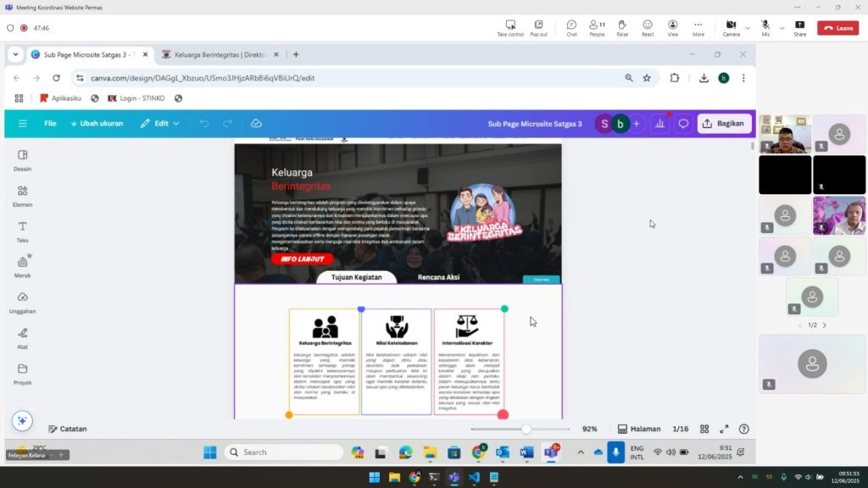Open the Elemen panel in Canva sidebar
This screenshot has width=868, height=488.
click(x=23, y=195)
